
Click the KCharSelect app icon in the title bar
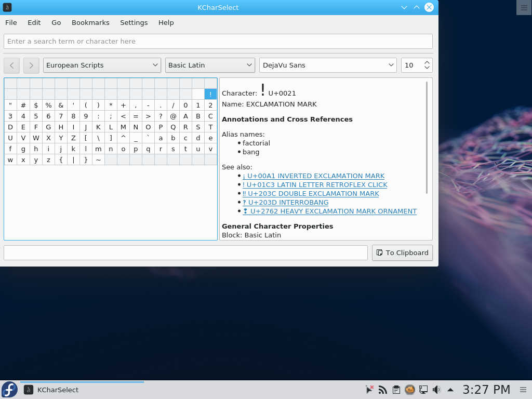coord(7,7)
